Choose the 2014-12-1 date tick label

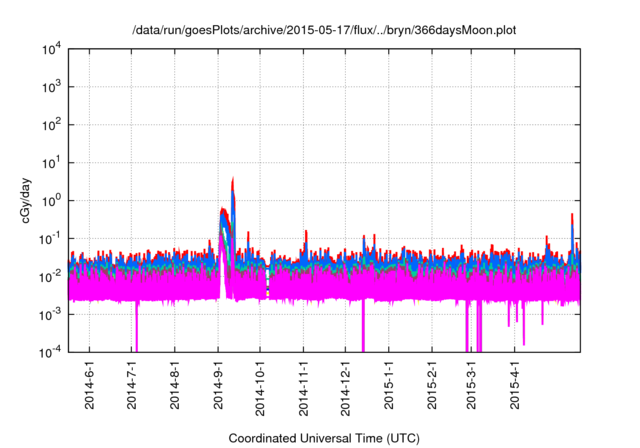[346, 391]
